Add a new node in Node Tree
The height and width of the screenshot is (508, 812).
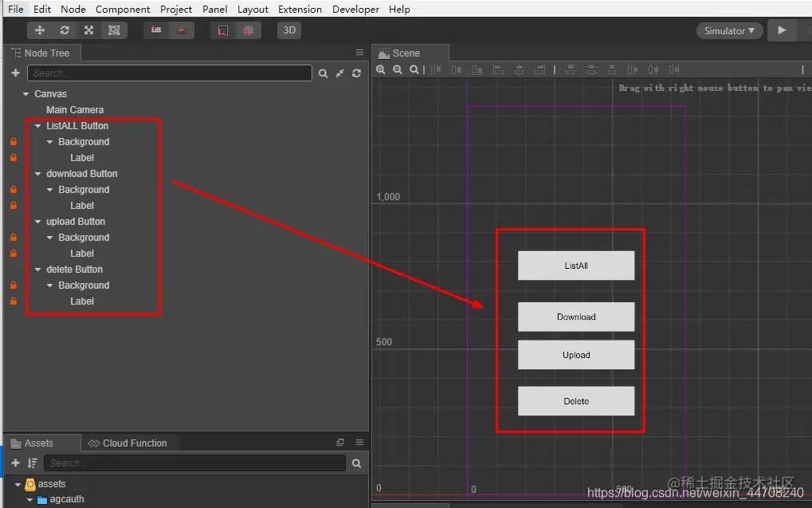[x=15, y=73]
